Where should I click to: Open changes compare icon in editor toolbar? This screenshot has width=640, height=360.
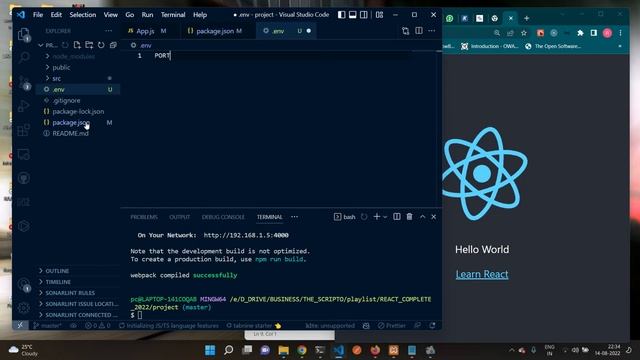pyautogui.click(x=405, y=31)
